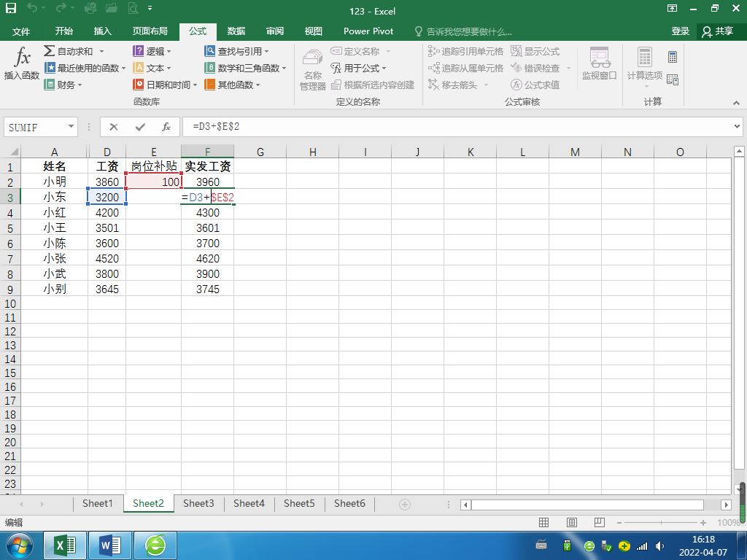Cancel the formula entry with X
747x560 pixels.
(x=113, y=127)
